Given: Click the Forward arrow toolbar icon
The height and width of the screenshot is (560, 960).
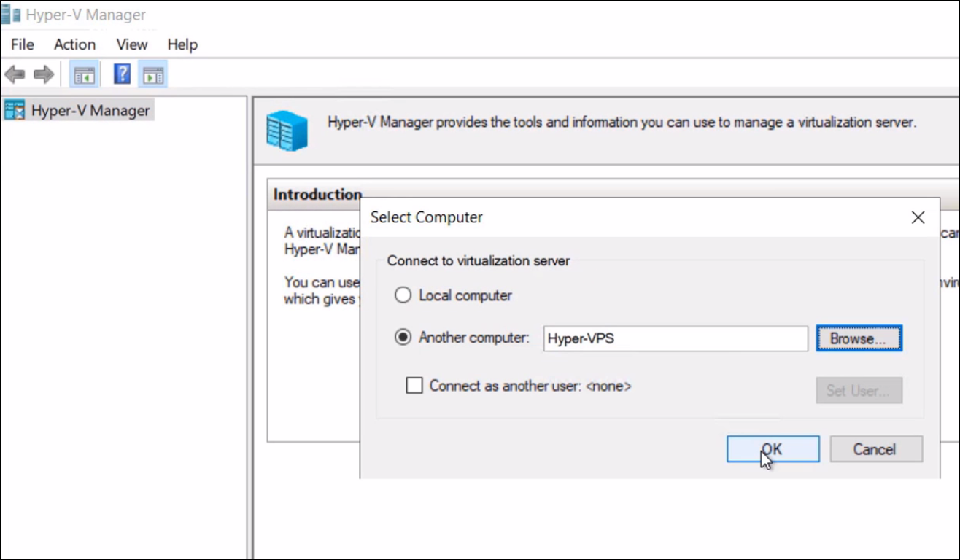Looking at the screenshot, I should (44, 74).
